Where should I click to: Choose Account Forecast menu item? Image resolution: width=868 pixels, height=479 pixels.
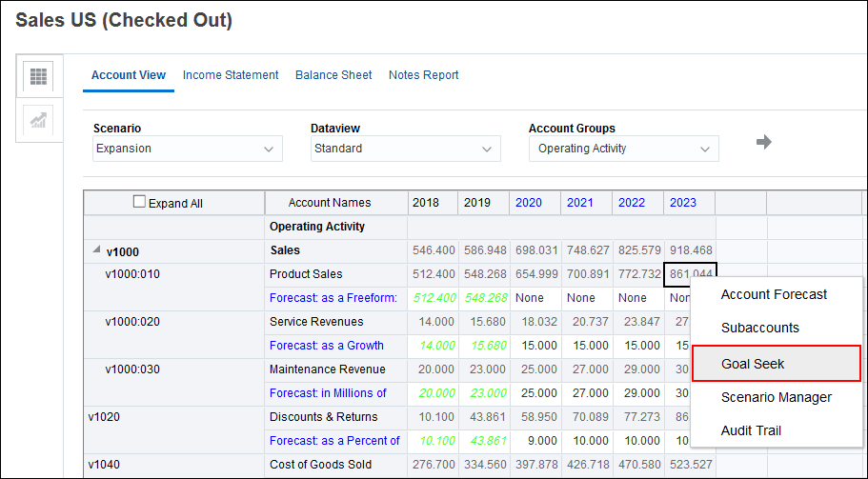coord(774,294)
